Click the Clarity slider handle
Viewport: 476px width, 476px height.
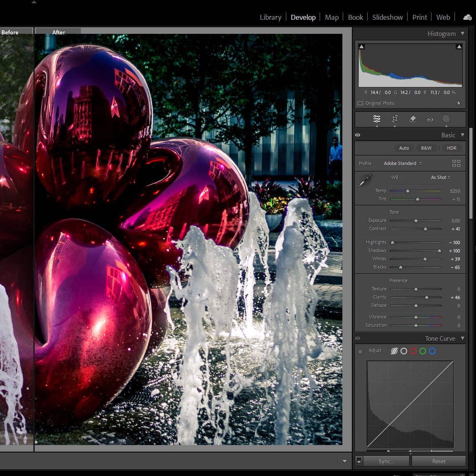pos(427,297)
